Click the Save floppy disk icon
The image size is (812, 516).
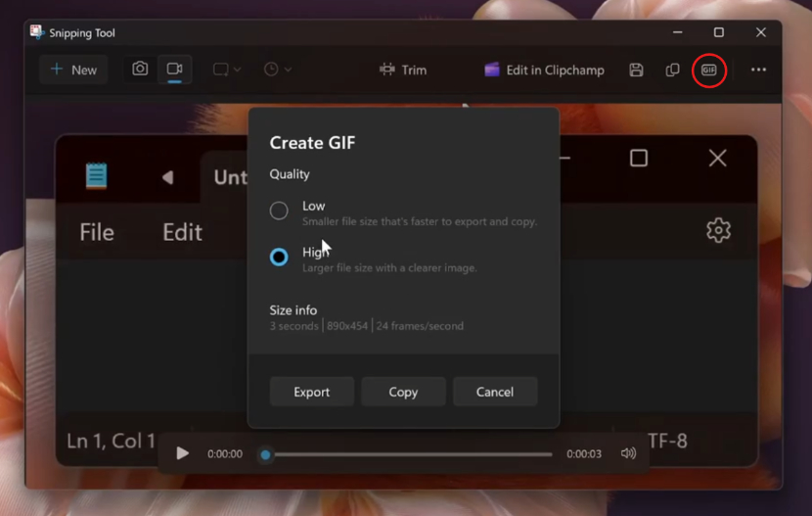point(636,70)
